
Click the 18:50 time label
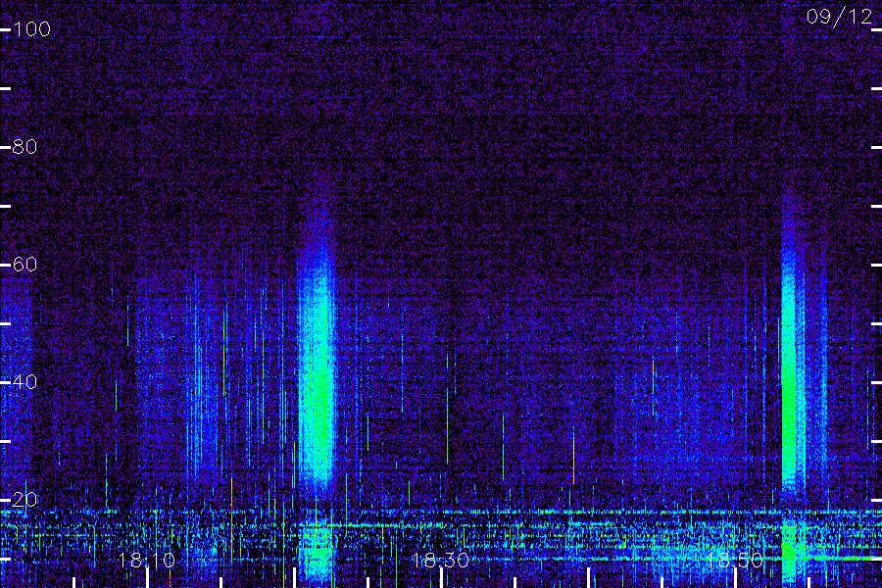[x=735, y=561]
